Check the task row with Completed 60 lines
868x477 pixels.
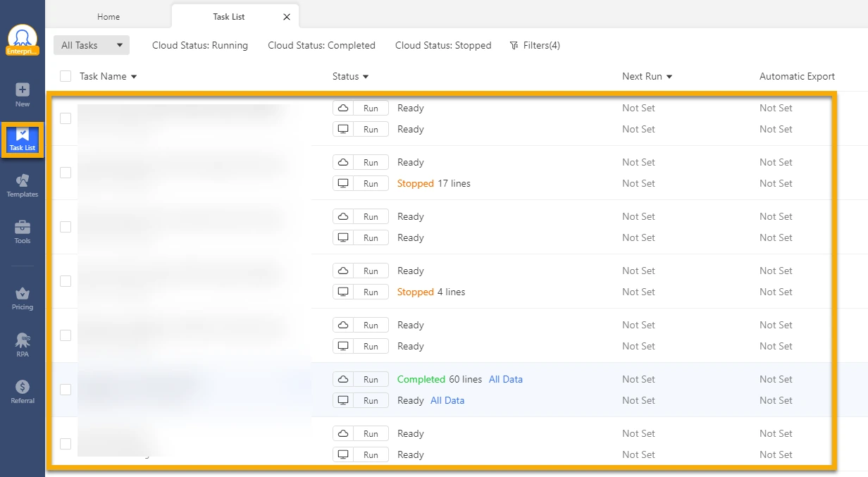click(66, 390)
